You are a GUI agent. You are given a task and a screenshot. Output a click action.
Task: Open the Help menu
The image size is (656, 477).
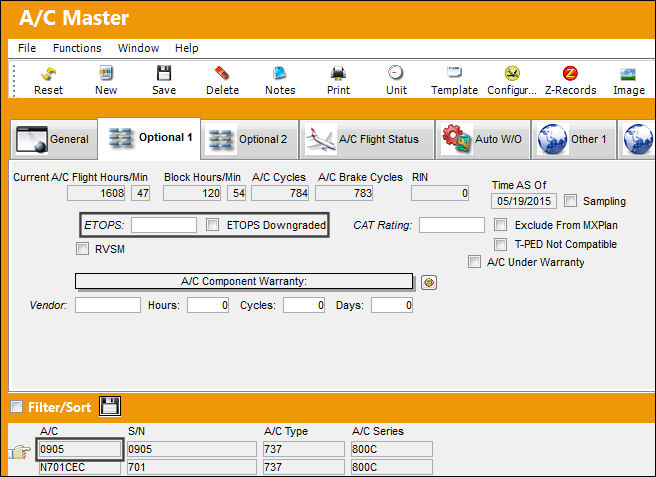[187, 48]
